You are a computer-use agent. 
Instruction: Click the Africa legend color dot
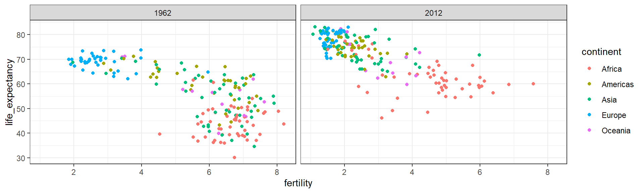click(x=589, y=69)
